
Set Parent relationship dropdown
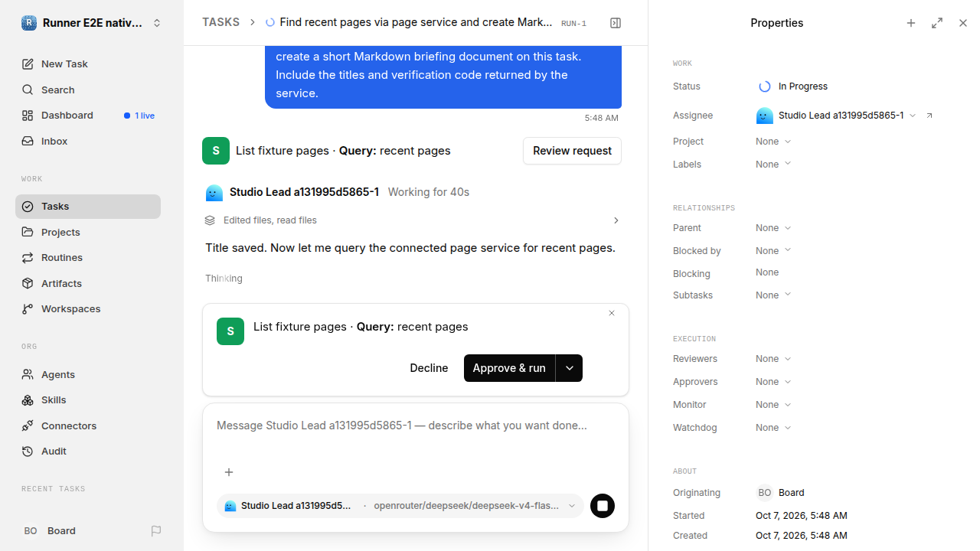[x=773, y=228]
